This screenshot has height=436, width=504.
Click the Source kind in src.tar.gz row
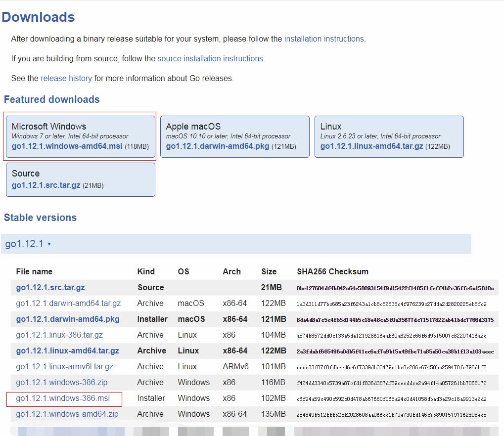(151, 288)
